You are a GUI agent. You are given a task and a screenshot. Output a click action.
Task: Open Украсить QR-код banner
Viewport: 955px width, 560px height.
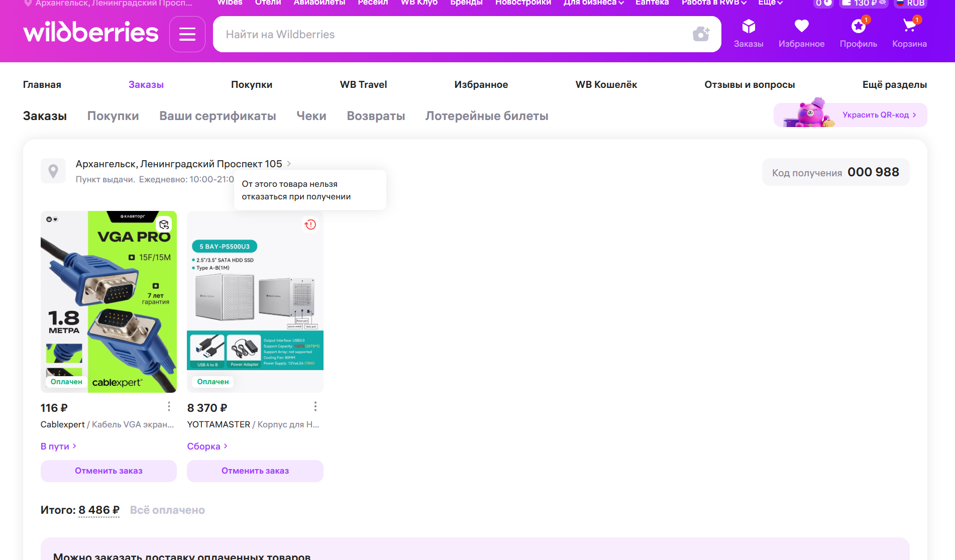tap(851, 115)
